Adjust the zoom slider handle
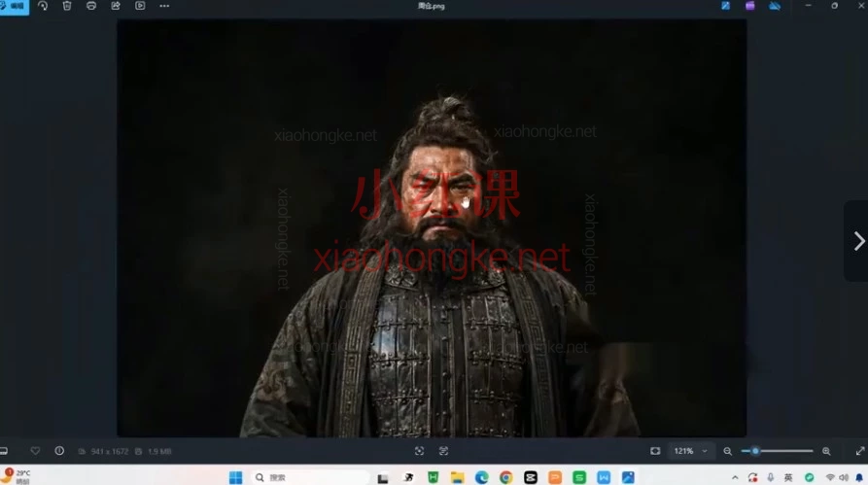868x485 pixels. [x=755, y=451]
